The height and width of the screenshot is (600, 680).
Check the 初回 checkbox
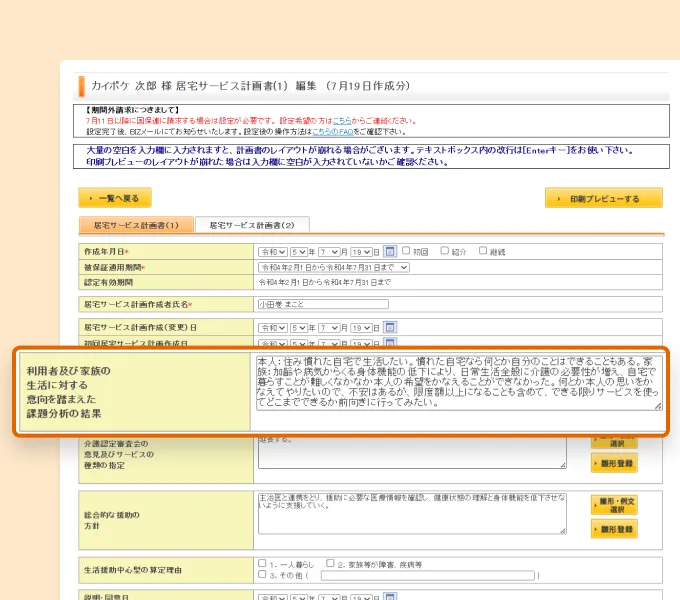(x=406, y=251)
